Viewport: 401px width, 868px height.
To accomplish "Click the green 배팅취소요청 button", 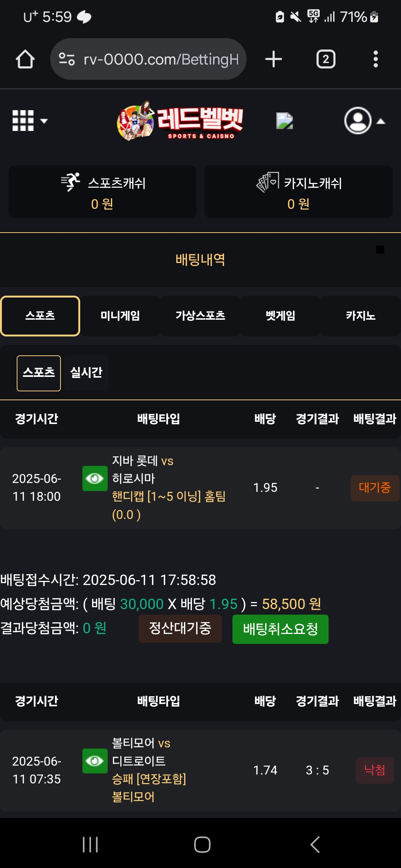I will (x=280, y=629).
